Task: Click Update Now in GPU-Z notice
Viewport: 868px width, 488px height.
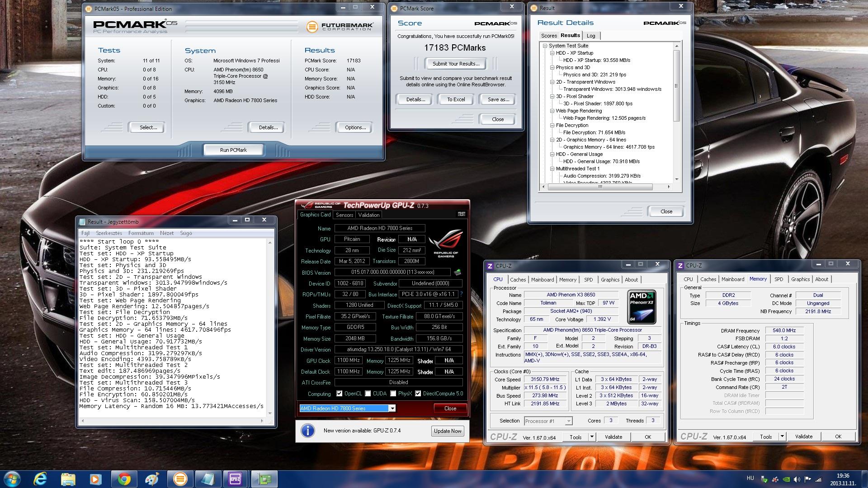Action: pos(448,431)
